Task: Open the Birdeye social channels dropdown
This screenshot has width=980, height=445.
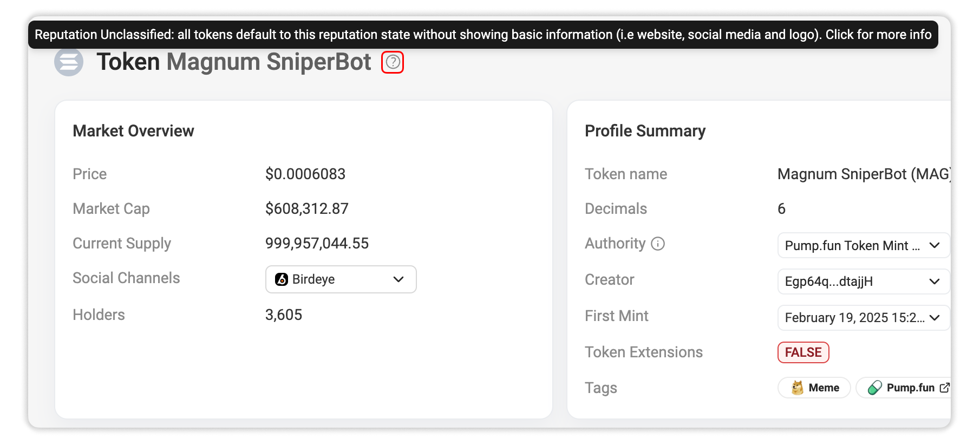Action: (x=341, y=279)
